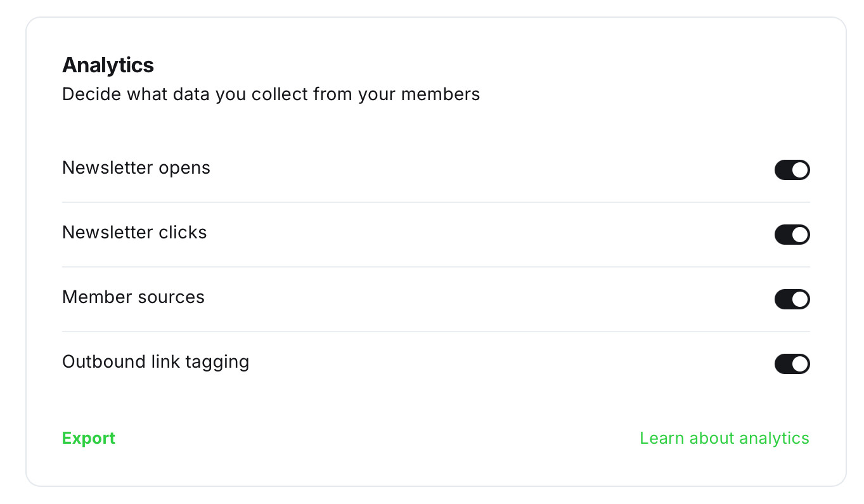Image resolution: width=864 pixels, height=504 pixels.
Task: Switch off the Member sources toggle
Action: coord(792,299)
